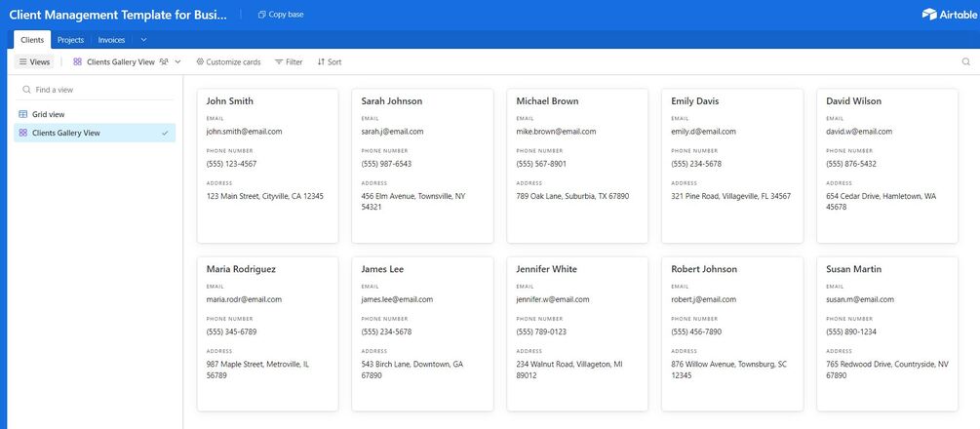Click phone number (555) 456-7890
This screenshot has width=980, height=429.
tap(696, 332)
